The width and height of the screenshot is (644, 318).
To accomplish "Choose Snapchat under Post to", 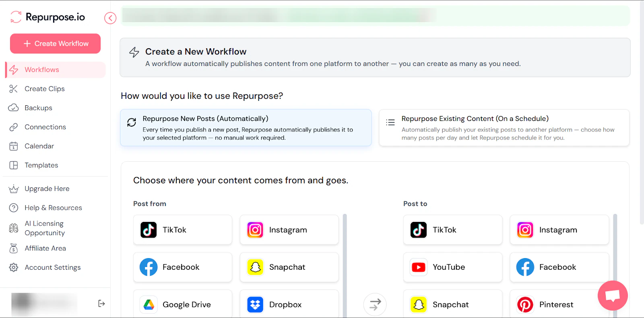I will (x=453, y=304).
